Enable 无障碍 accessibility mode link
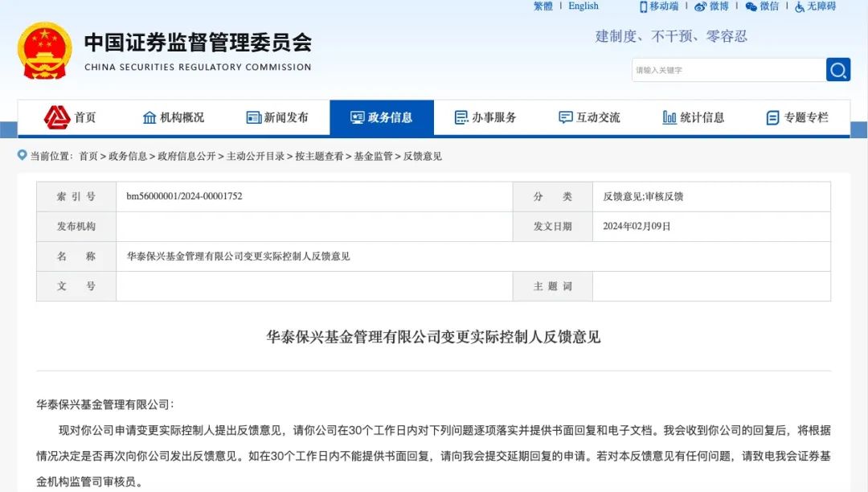This screenshot has height=492, width=868. tap(821, 6)
